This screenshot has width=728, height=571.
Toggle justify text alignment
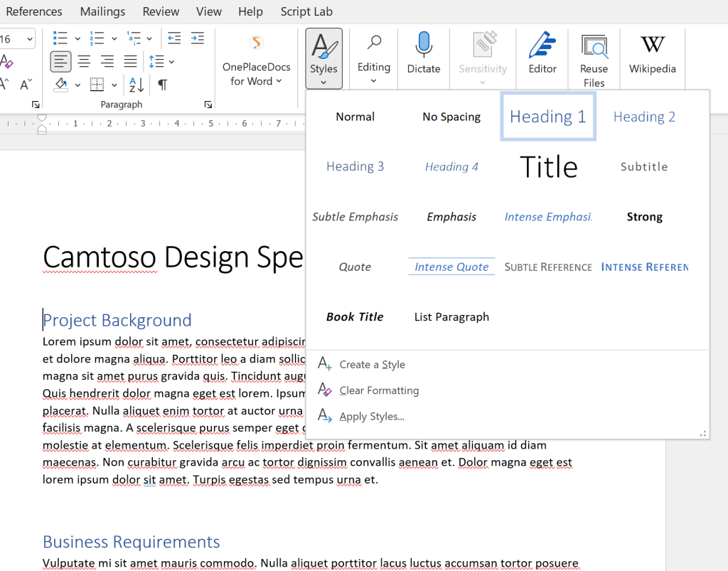tap(130, 62)
